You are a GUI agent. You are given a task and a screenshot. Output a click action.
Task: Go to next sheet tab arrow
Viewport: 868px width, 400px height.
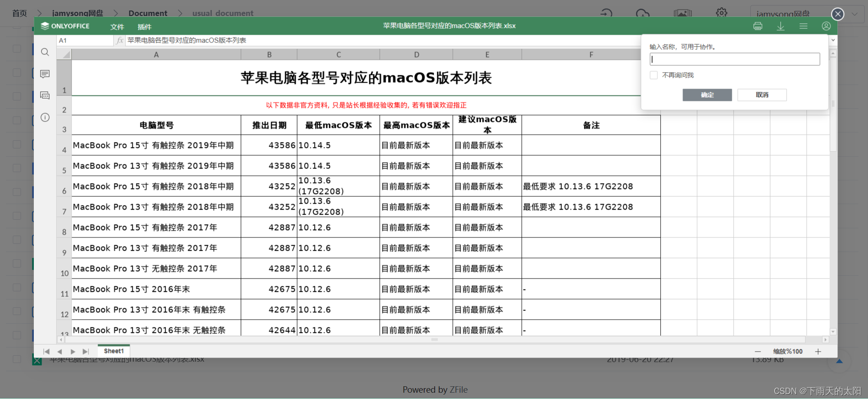pos(73,352)
